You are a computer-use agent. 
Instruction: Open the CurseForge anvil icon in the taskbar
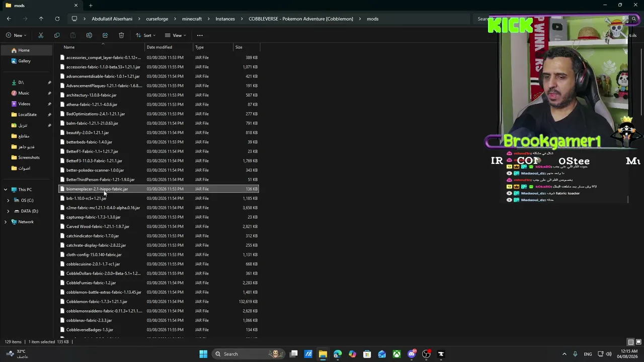tap(441, 354)
